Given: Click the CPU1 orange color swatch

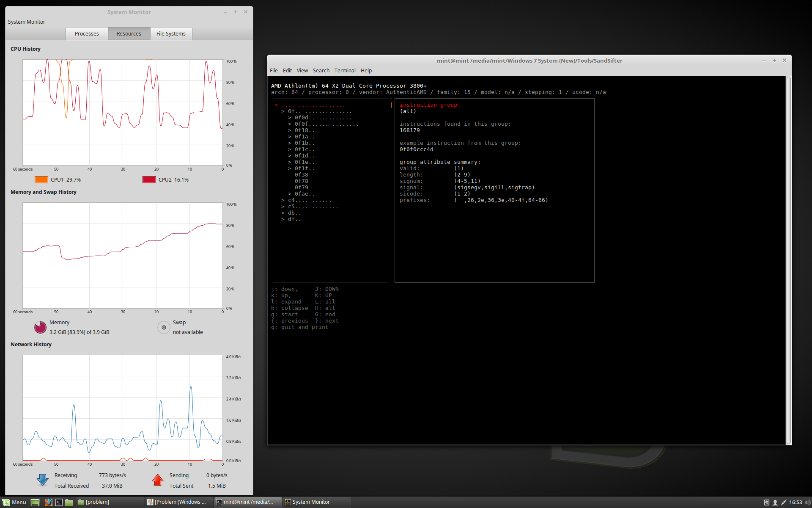Looking at the screenshot, I should point(41,179).
